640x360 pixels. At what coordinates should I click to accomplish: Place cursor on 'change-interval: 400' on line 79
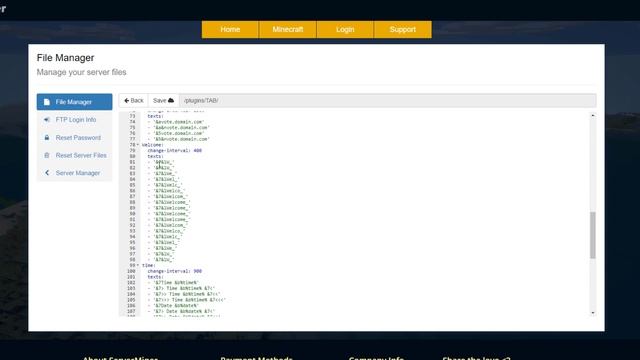pos(175,151)
